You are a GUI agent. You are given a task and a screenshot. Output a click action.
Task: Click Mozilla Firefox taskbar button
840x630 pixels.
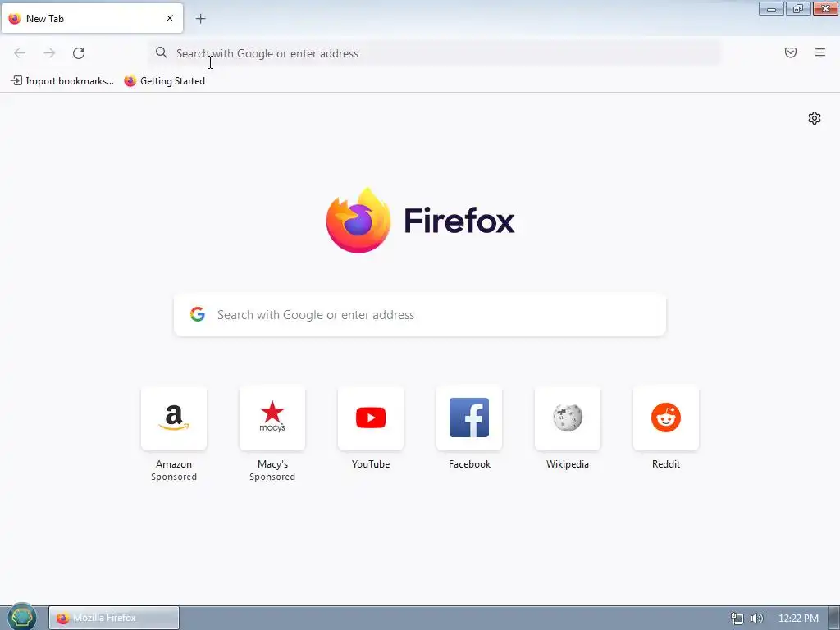pyautogui.click(x=114, y=618)
